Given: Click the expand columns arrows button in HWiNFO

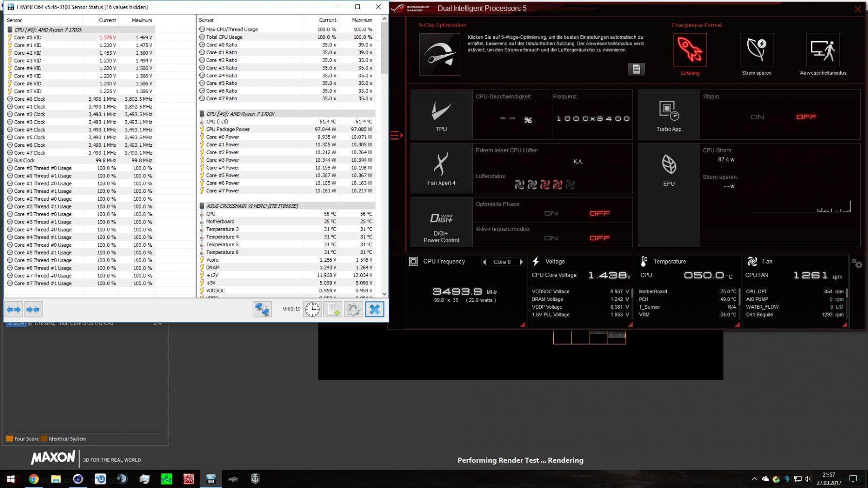Looking at the screenshot, I should [x=14, y=309].
